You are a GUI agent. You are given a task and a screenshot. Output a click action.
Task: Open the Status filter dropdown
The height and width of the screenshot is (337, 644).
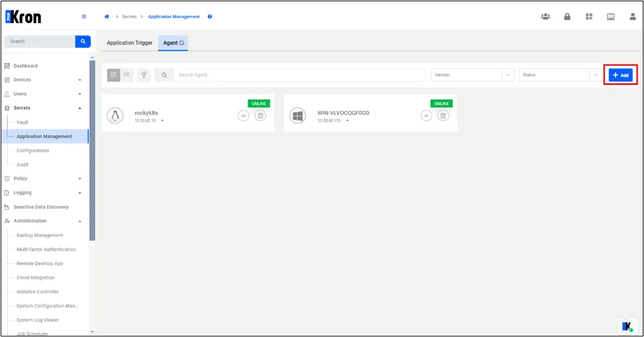pyautogui.click(x=560, y=75)
